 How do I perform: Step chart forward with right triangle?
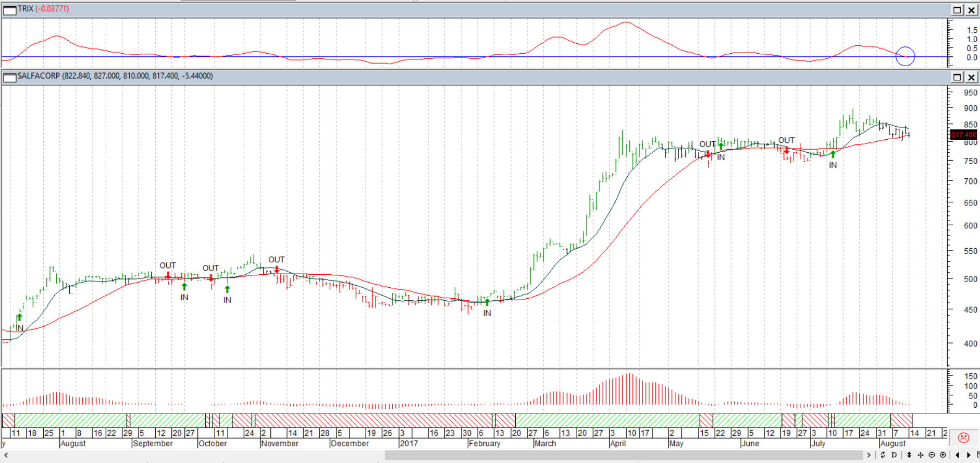[969, 455]
